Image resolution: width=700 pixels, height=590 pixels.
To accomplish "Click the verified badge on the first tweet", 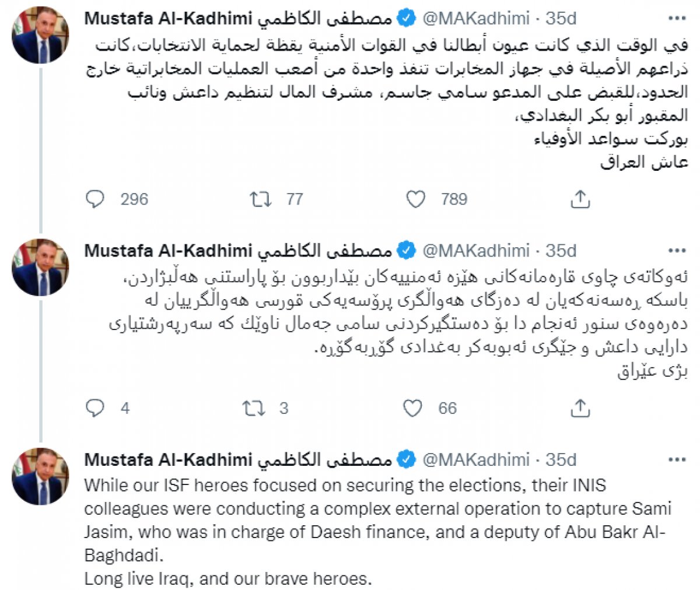I will (x=406, y=19).
